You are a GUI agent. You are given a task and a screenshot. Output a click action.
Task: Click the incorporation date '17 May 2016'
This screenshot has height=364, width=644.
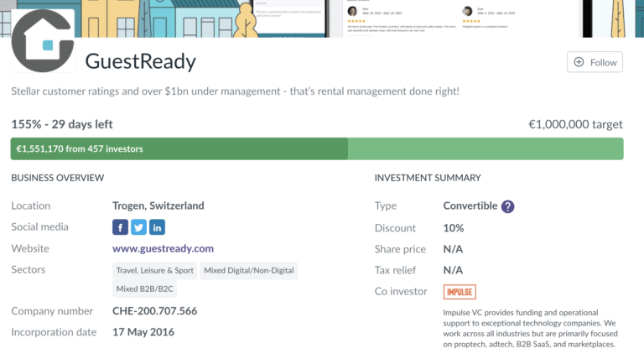(143, 332)
